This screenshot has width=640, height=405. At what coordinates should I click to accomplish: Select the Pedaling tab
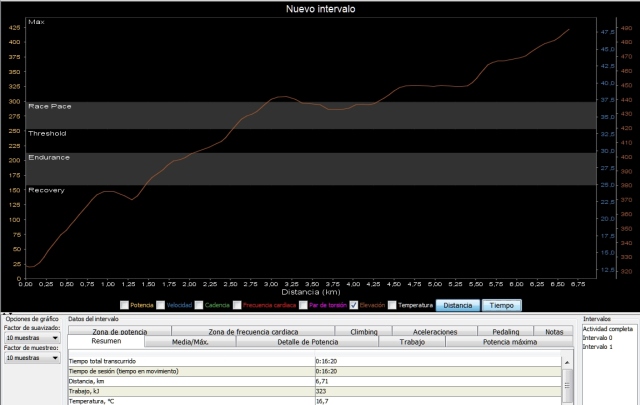(505, 331)
